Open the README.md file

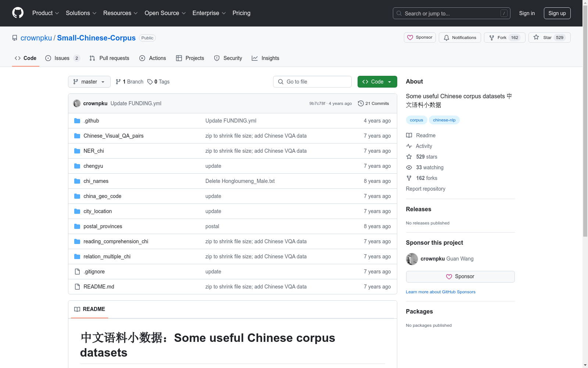coord(99,287)
